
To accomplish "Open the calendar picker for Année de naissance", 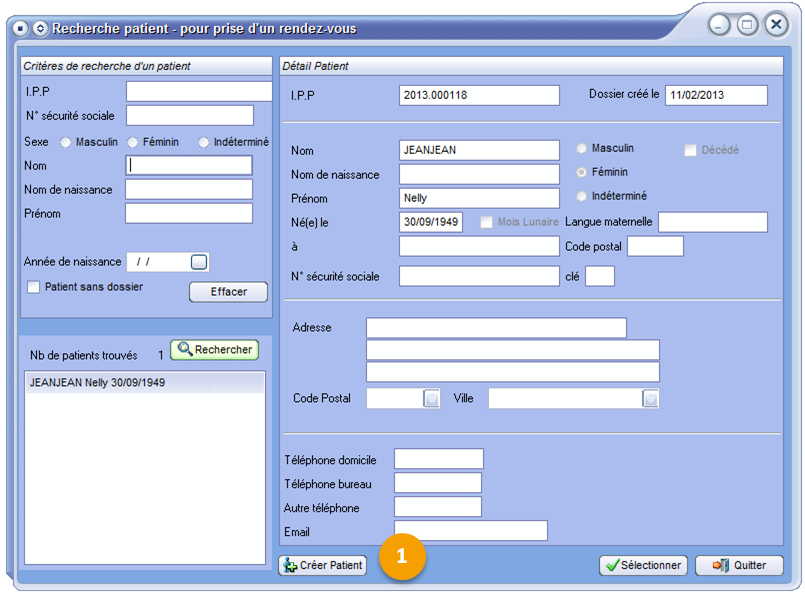I will (199, 262).
